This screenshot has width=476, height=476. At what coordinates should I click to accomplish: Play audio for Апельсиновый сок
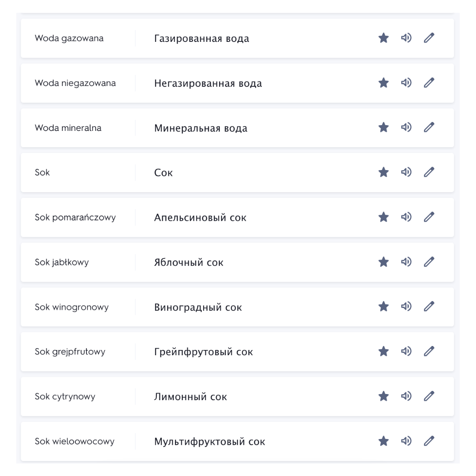tap(406, 217)
